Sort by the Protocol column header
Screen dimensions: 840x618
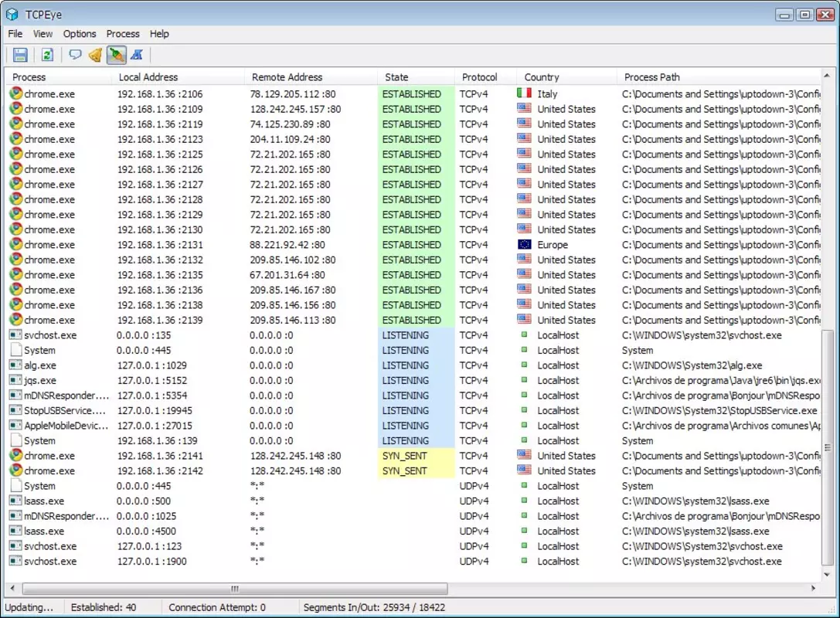(x=486, y=77)
